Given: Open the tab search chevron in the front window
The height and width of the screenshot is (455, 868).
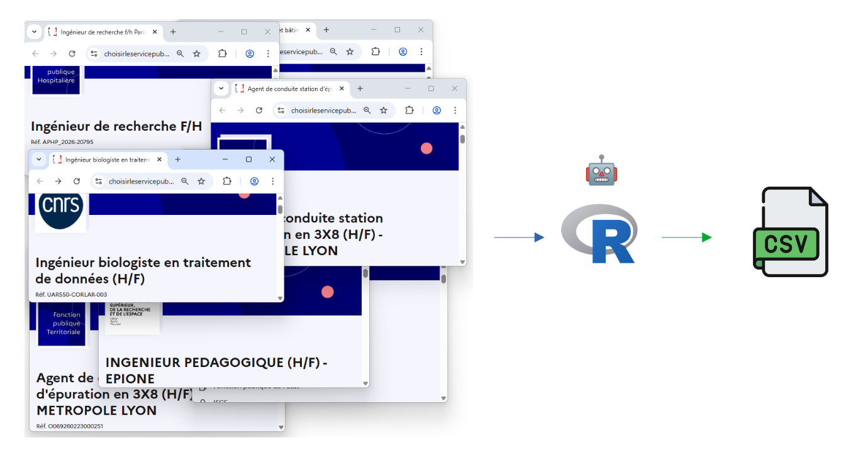Looking at the screenshot, I should [x=38, y=159].
